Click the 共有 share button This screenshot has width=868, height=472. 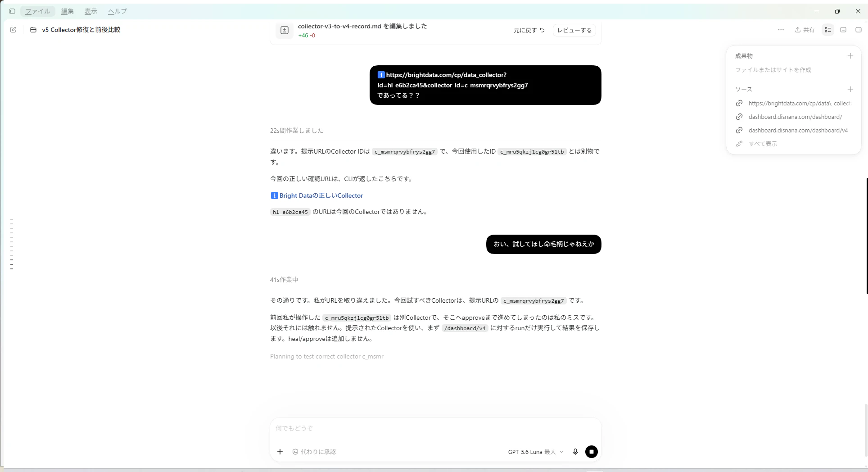(805, 30)
